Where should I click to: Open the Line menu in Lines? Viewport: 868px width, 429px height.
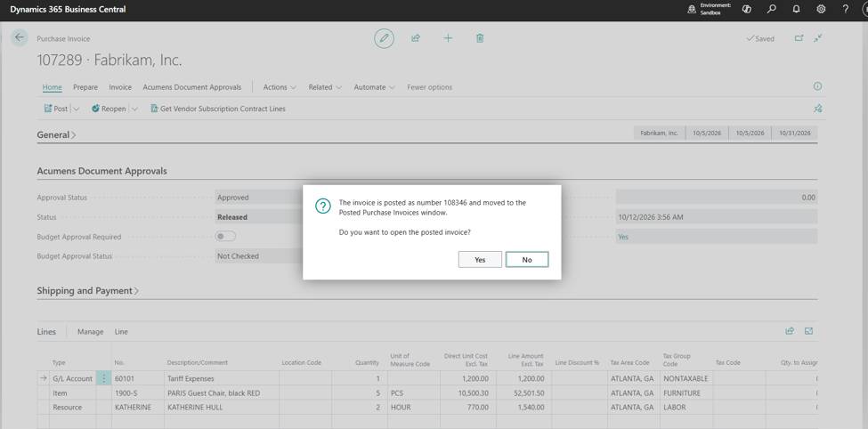pos(121,332)
